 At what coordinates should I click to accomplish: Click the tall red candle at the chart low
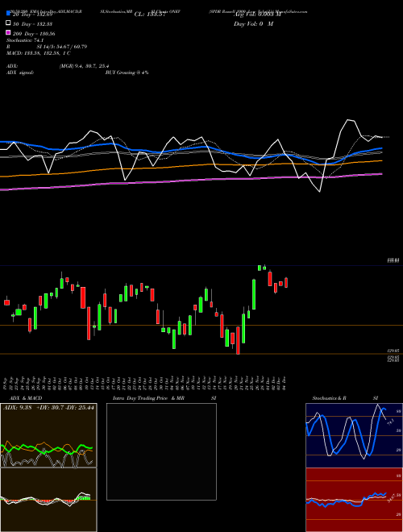click(238, 340)
